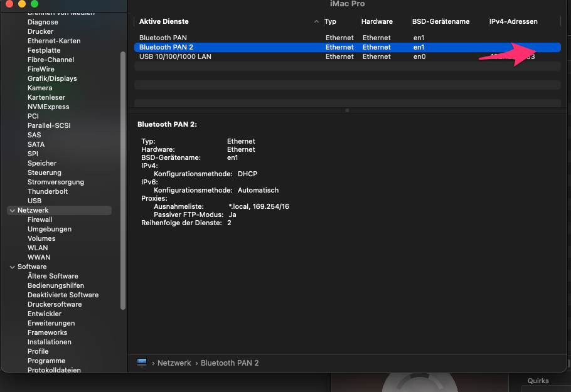Click Bluetooth PAN 2 in path bar
The width and height of the screenshot is (571, 392).
pyautogui.click(x=230, y=363)
